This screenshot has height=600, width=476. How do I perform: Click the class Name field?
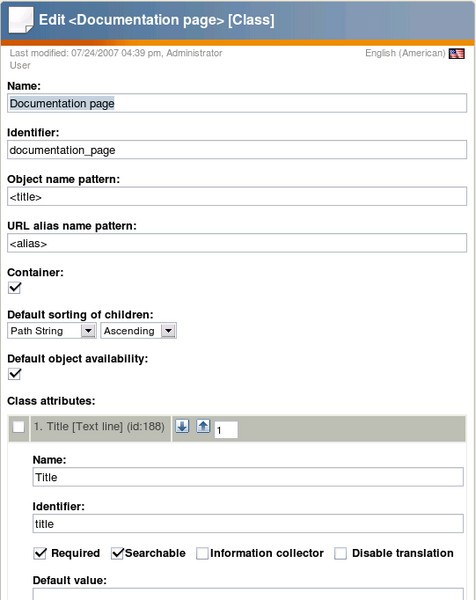(x=237, y=103)
